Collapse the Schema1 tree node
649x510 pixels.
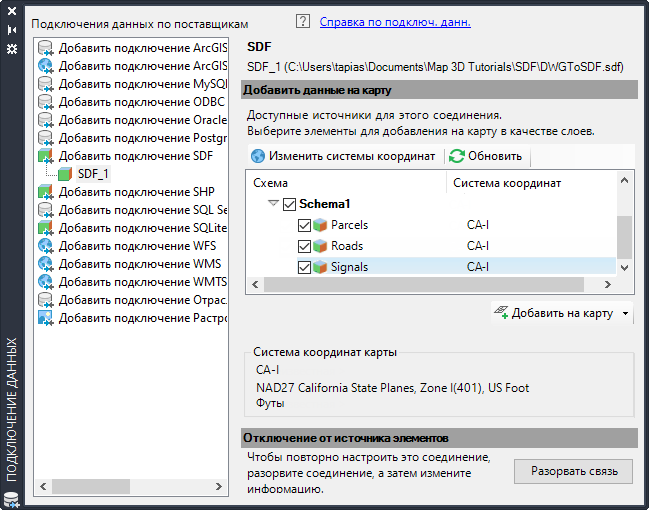coord(273,204)
